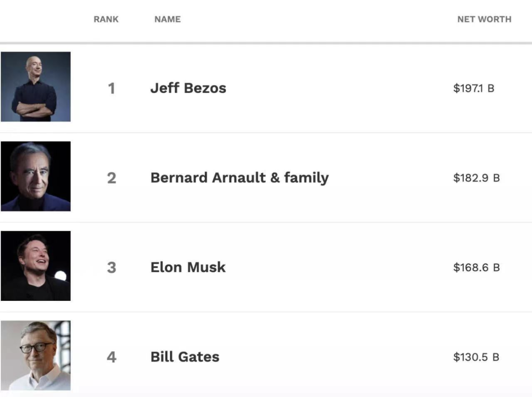Click rank number 3

click(x=112, y=268)
